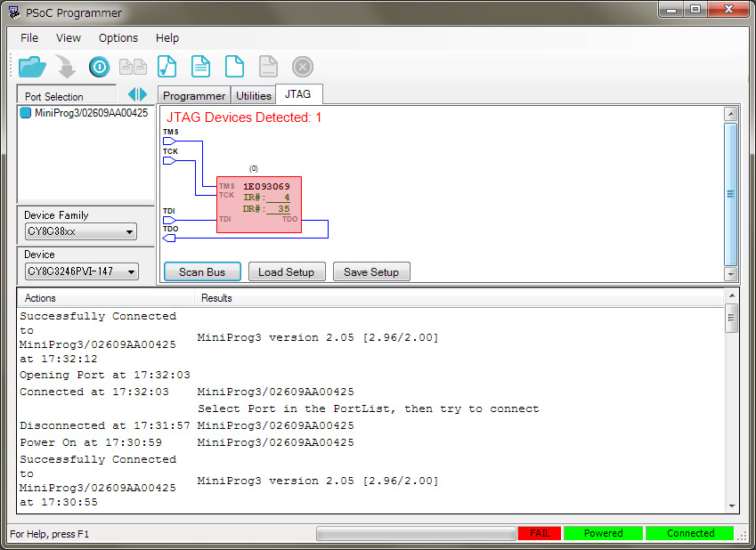The height and width of the screenshot is (550, 756).
Task: Open the Help menu
Action: pyautogui.click(x=167, y=37)
